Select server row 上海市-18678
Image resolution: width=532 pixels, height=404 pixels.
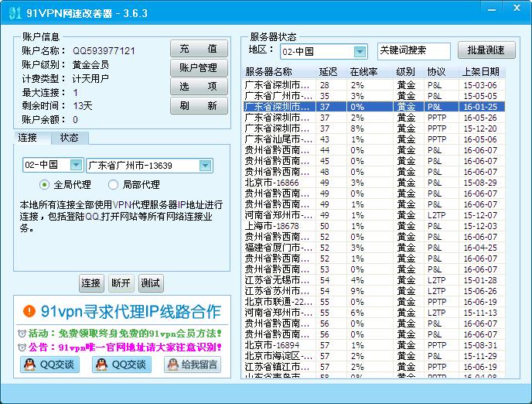(x=374, y=226)
